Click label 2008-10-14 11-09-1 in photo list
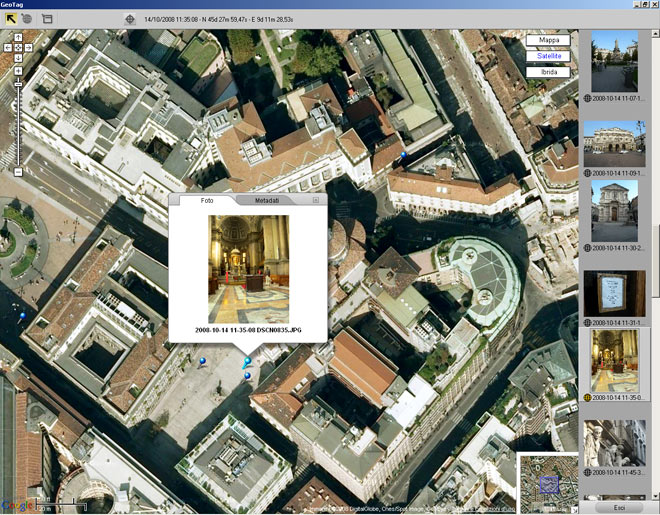This screenshot has width=660, height=515. click(x=618, y=173)
